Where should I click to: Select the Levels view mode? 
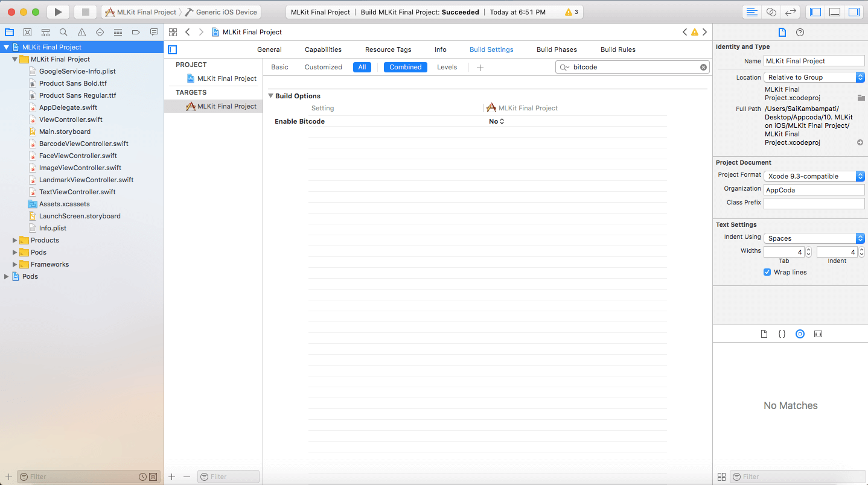[x=447, y=67]
